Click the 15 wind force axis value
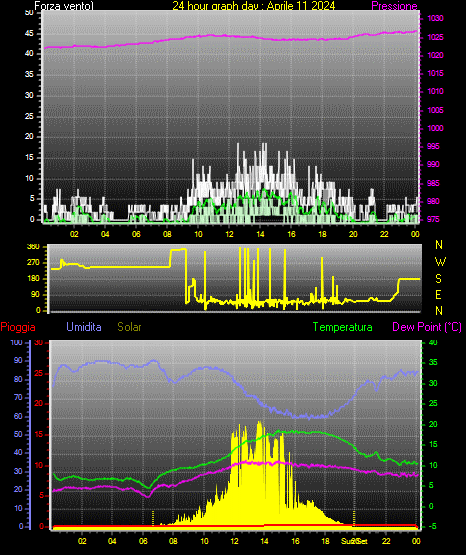The width and height of the screenshot is (466, 555). click(x=29, y=158)
